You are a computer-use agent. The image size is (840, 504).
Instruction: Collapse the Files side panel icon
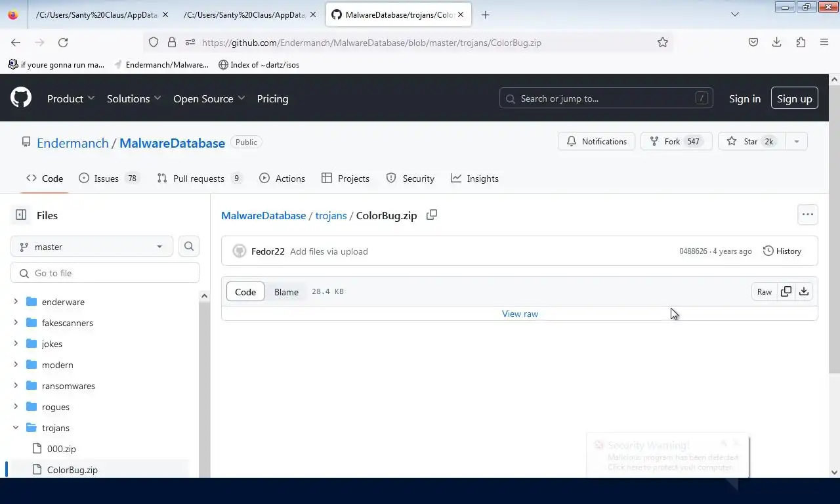tap(21, 215)
